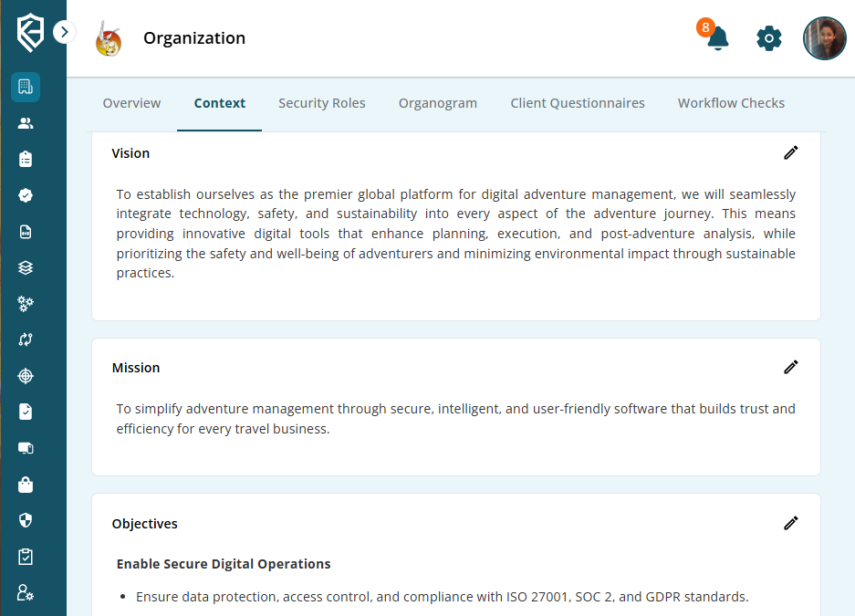Select the branching workflow icon in sidebar
Screen dimensions: 855x616
(25, 339)
